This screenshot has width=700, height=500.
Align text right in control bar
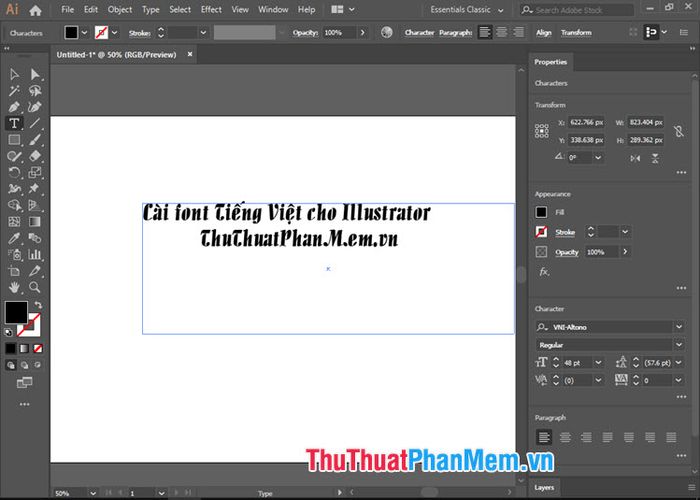pyautogui.click(x=518, y=32)
